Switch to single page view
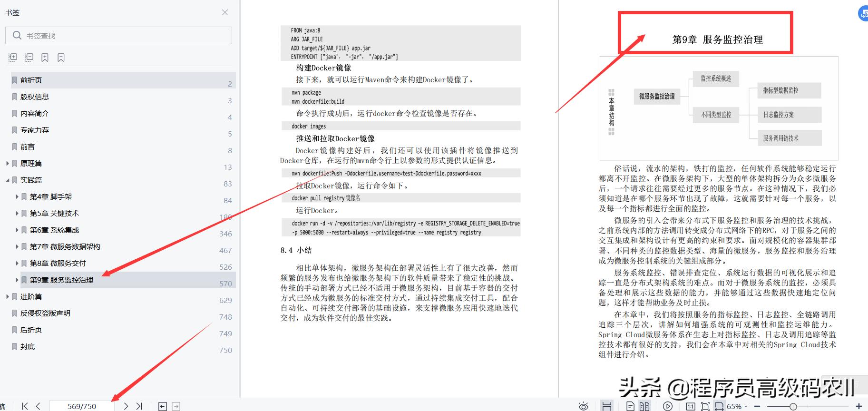This screenshot has width=868, height=411. pyautogui.click(x=630, y=406)
